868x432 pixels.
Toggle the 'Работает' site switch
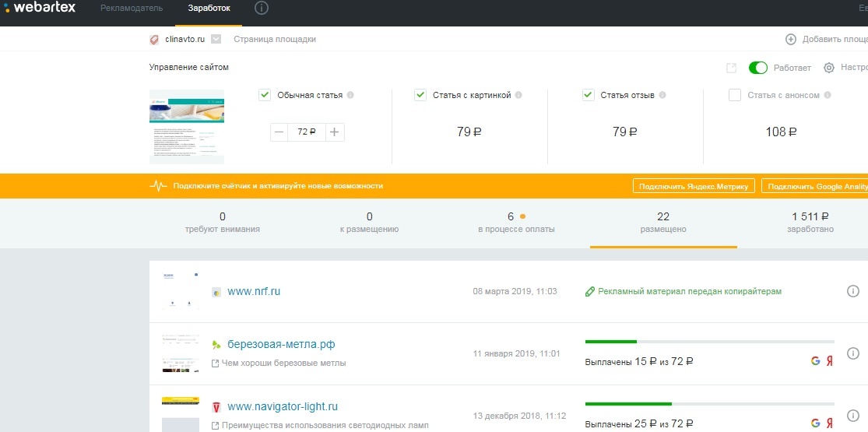[x=757, y=68]
